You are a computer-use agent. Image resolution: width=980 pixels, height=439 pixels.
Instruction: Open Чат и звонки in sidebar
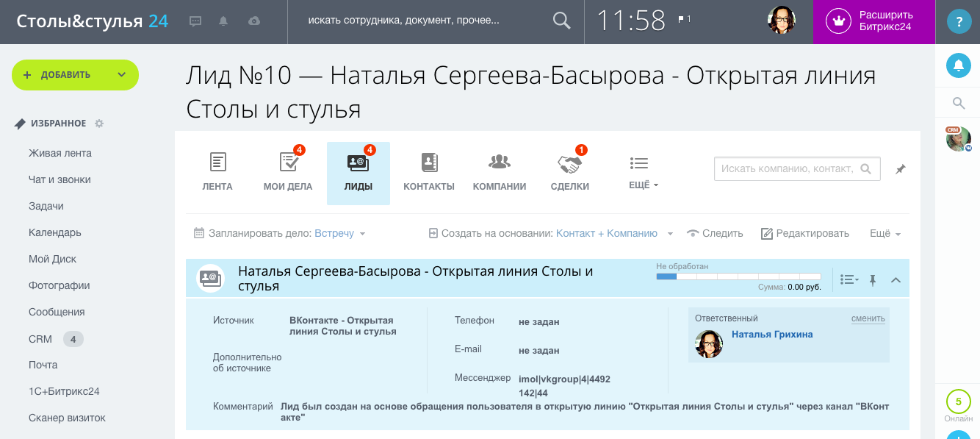pyautogui.click(x=60, y=179)
